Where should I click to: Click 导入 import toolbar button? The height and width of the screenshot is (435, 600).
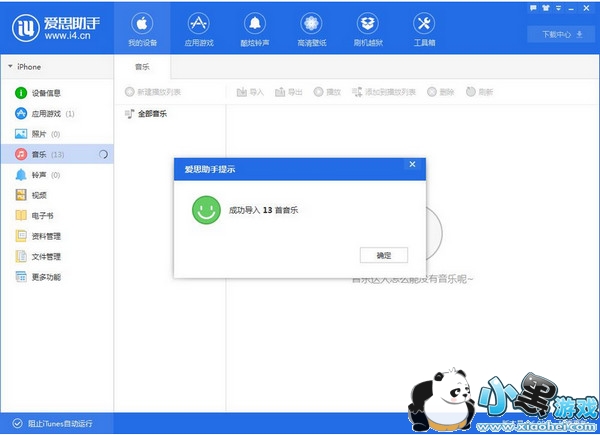click(x=250, y=92)
